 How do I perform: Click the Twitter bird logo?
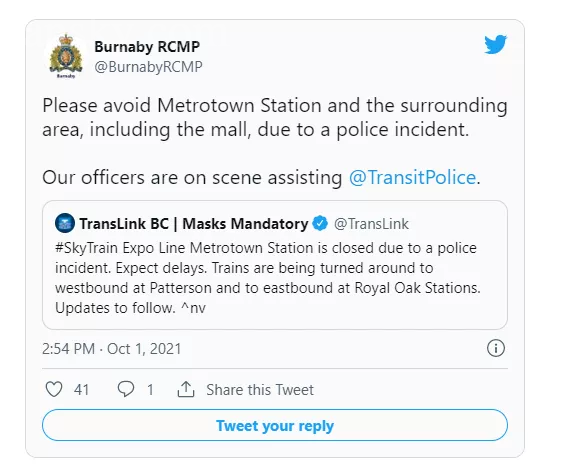[496, 44]
